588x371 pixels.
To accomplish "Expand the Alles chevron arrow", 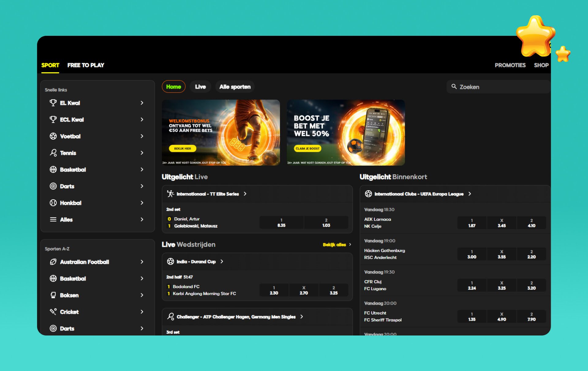I will point(142,219).
